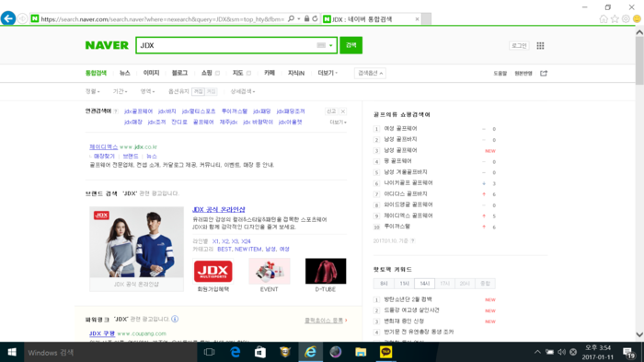Click the help question mark beside 연관검색어
Viewport: 644px width, 362px height.
tap(116, 111)
